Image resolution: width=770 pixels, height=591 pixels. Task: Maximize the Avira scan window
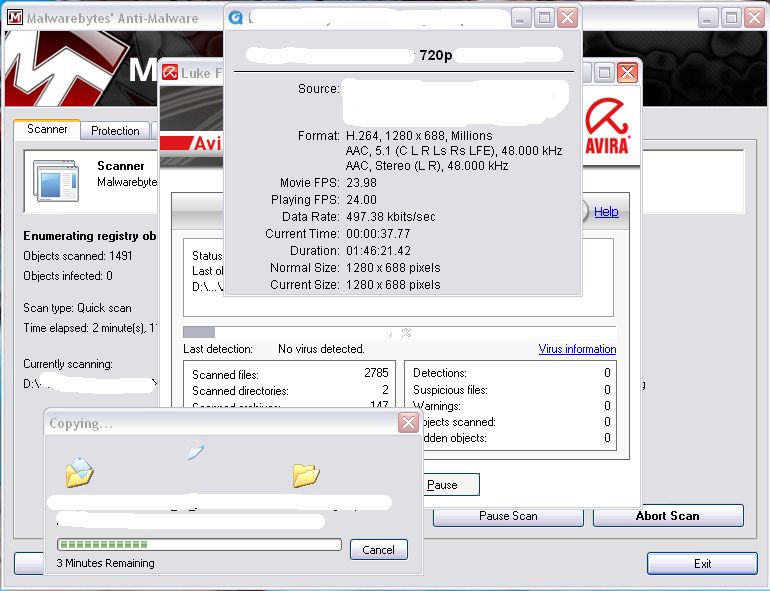point(604,73)
